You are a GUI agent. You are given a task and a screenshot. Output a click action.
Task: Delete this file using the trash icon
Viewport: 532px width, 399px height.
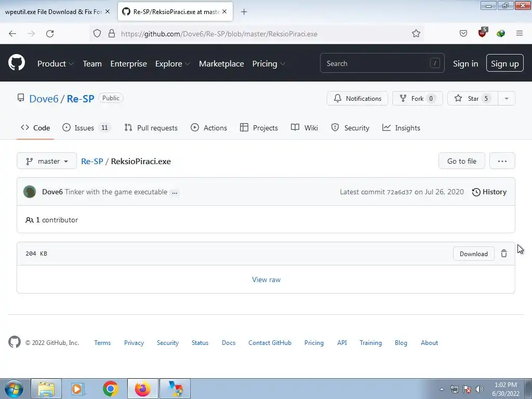pyautogui.click(x=504, y=254)
